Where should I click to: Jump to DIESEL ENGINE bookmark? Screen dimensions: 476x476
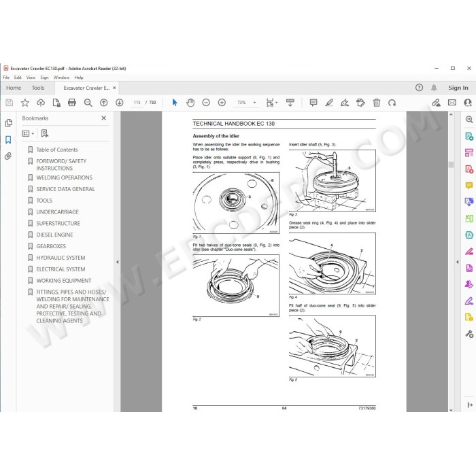(x=54, y=235)
